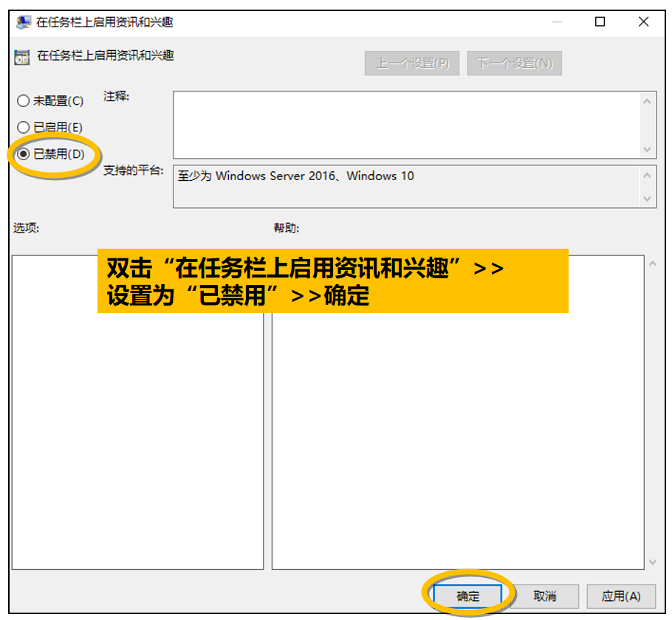Click the policy window icon in title bar
672x620 pixels.
coord(24,22)
